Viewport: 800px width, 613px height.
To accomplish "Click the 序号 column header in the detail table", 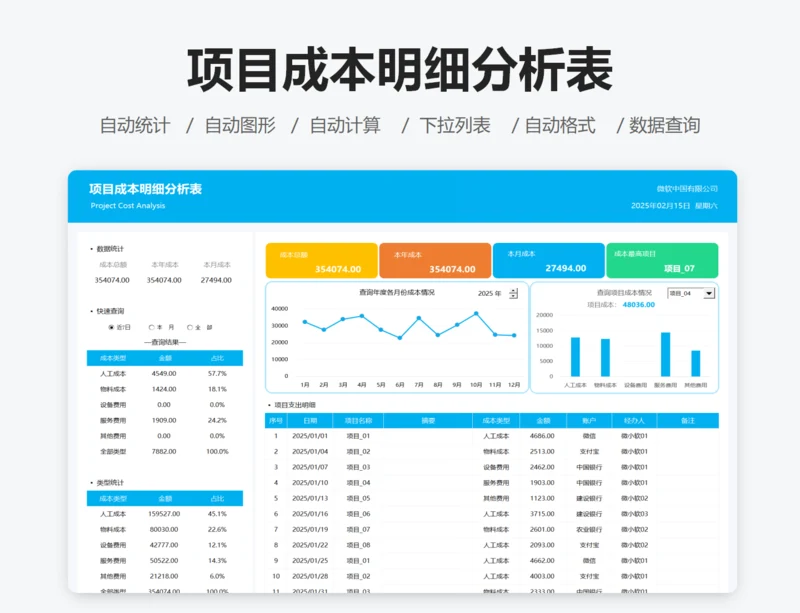I will pos(276,421).
